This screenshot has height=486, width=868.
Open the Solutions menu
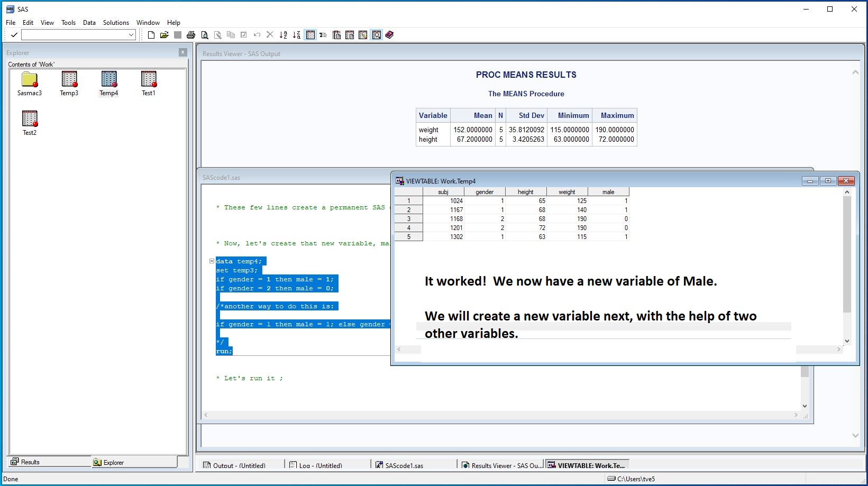point(116,23)
